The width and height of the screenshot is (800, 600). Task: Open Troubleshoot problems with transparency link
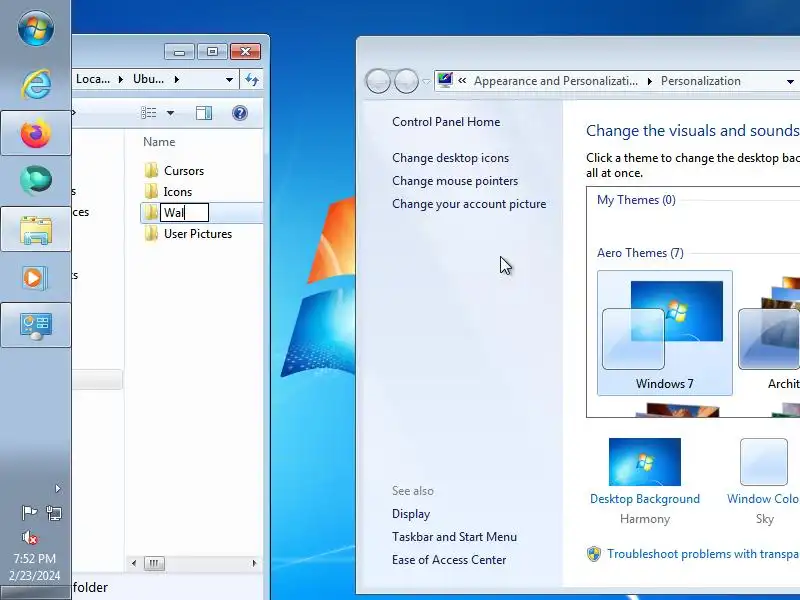point(702,554)
